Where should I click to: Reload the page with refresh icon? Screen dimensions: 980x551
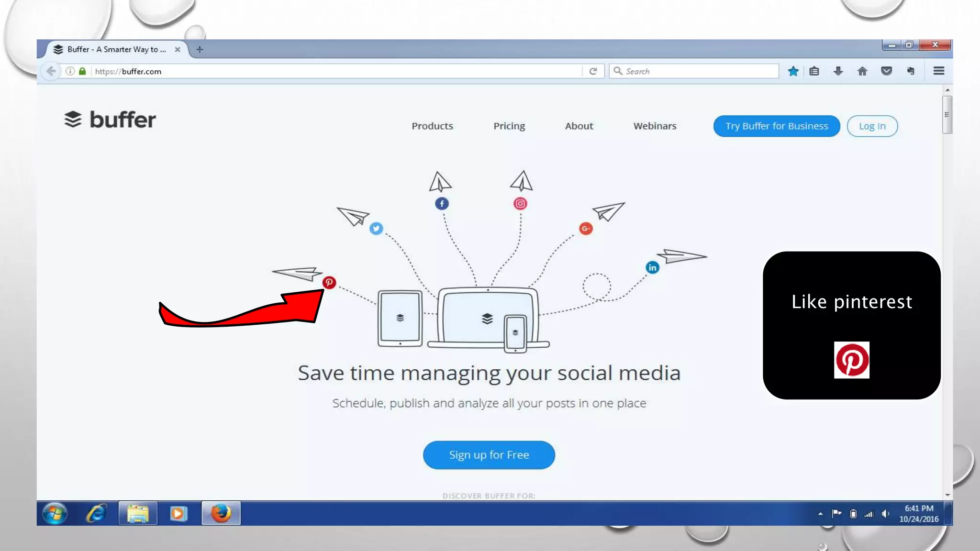point(593,71)
